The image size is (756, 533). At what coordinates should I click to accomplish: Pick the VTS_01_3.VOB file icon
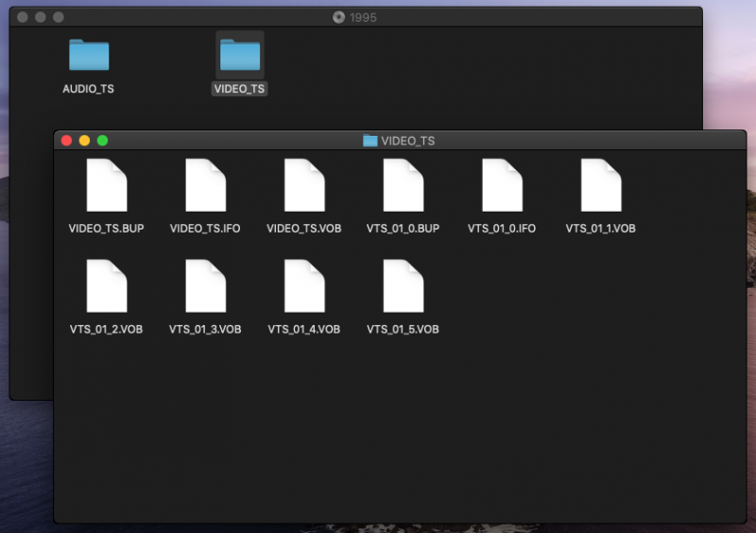205,286
